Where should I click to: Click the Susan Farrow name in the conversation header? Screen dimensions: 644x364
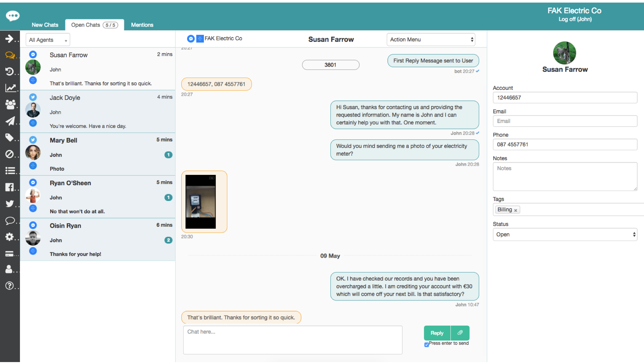331,39
